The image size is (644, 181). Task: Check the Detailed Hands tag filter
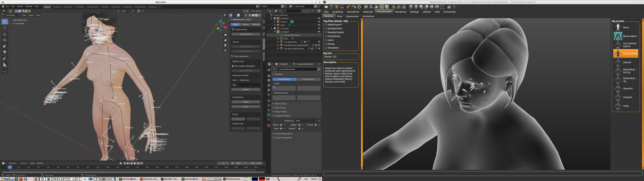pyautogui.click(x=326, y=32)
